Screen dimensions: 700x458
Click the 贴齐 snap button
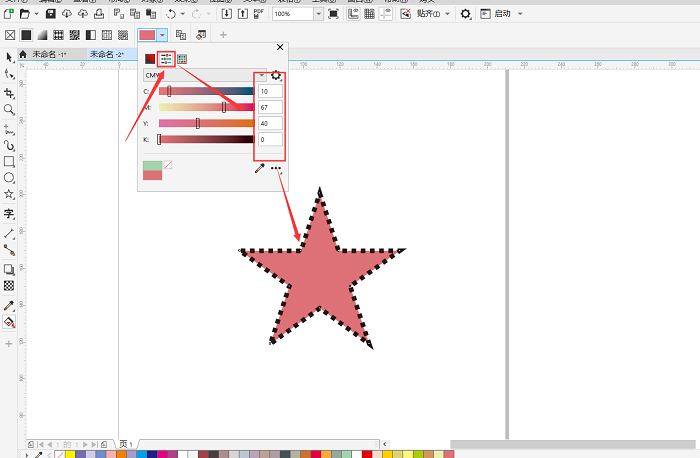[430, 15]
